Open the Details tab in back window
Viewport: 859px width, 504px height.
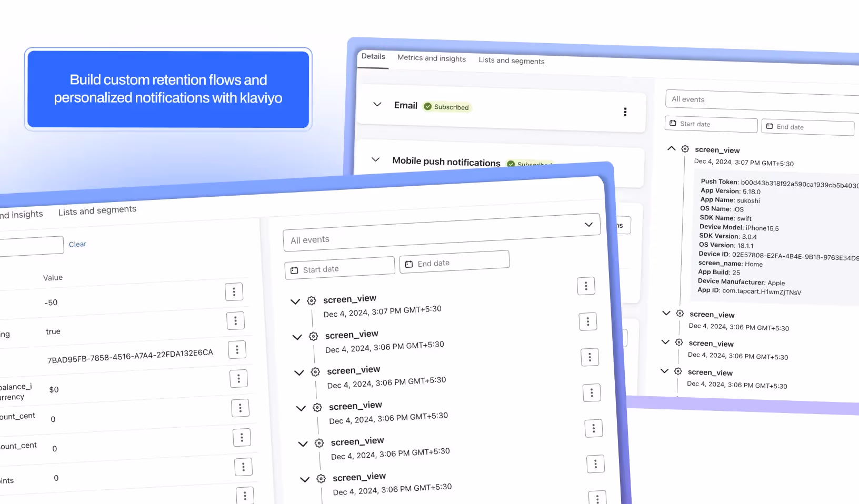[373, 56]
